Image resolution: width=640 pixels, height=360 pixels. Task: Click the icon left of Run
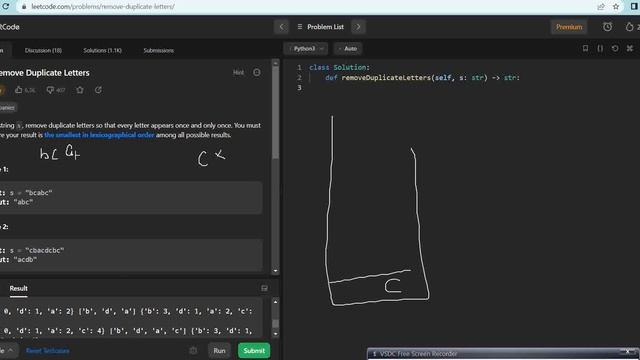[x=193, y=351]
